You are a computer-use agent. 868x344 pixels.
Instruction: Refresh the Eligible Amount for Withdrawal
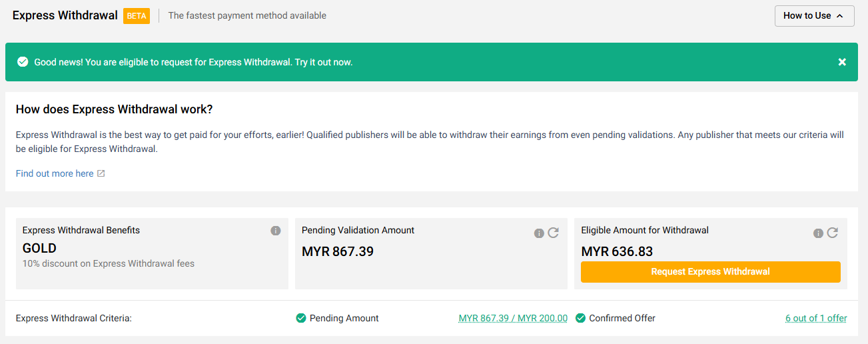[x=832, y=233]
